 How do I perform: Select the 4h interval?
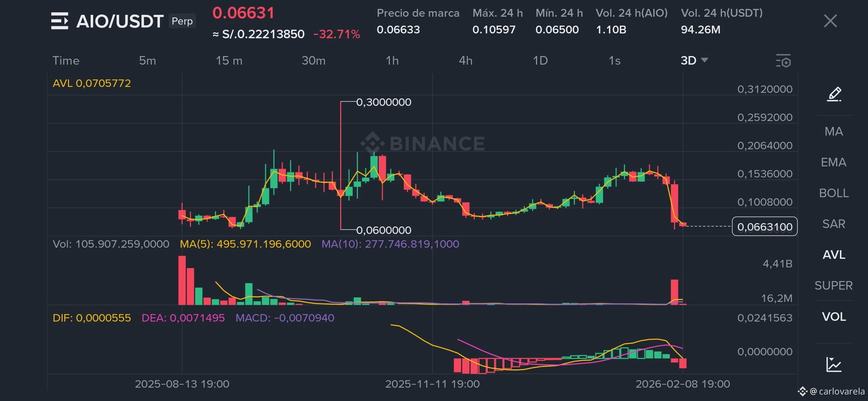[466, 61]
